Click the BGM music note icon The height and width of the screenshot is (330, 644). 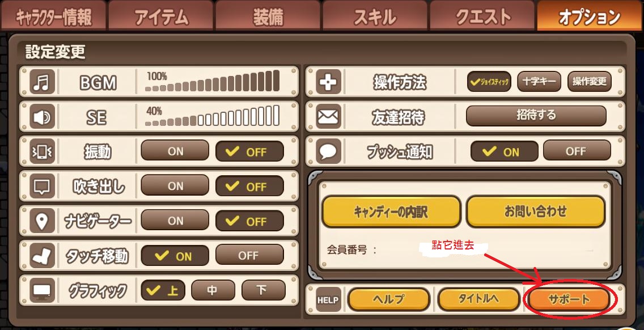(43, 83)
